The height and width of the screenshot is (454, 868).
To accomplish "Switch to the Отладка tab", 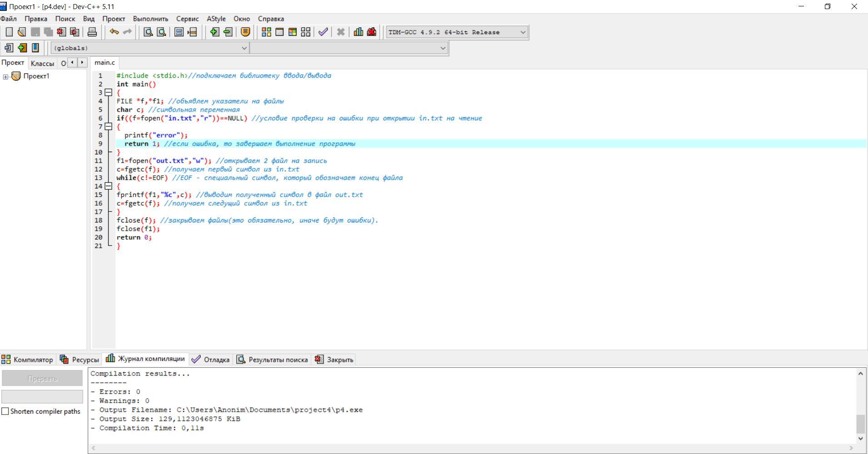I will tap(211, 360).
